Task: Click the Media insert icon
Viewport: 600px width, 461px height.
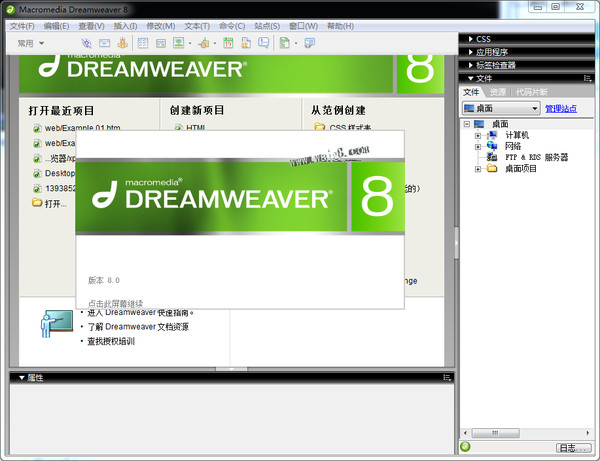Action: (x=204, y=43)
